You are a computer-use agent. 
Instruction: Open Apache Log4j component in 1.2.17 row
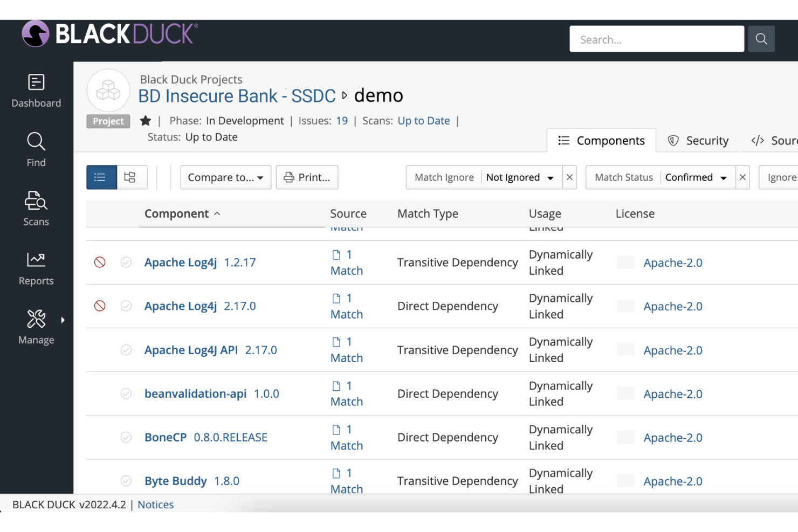coord(181,262)
